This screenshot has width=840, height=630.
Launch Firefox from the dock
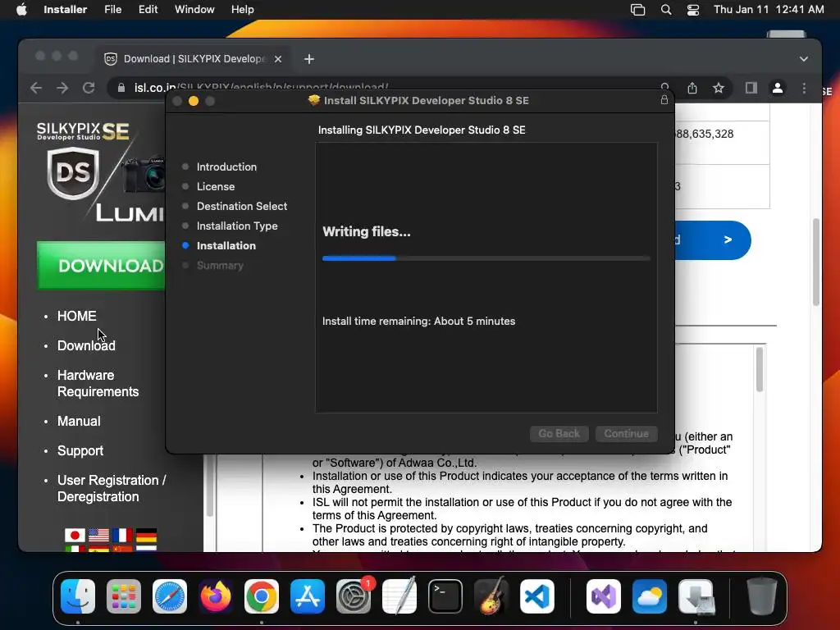pyautogui.click(x=216, y=596)
